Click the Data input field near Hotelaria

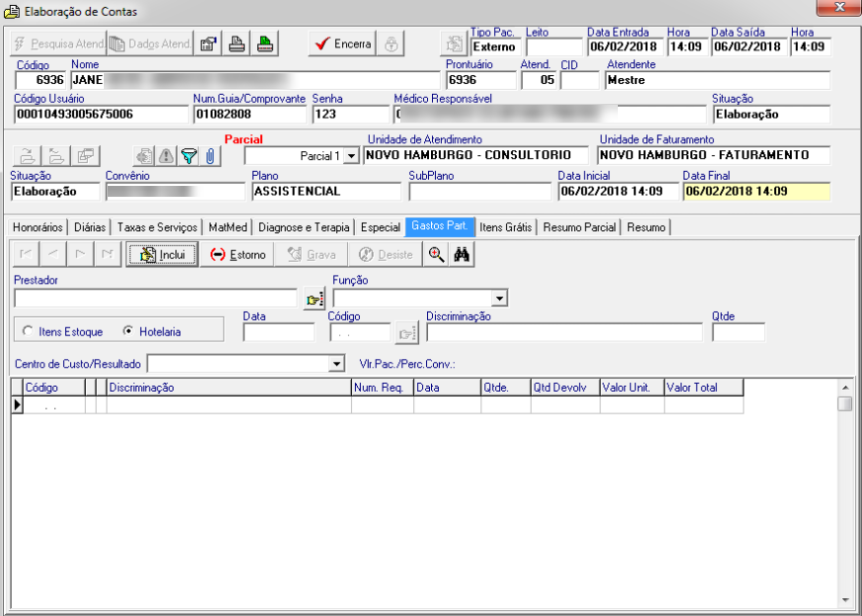tap(280, 333)
